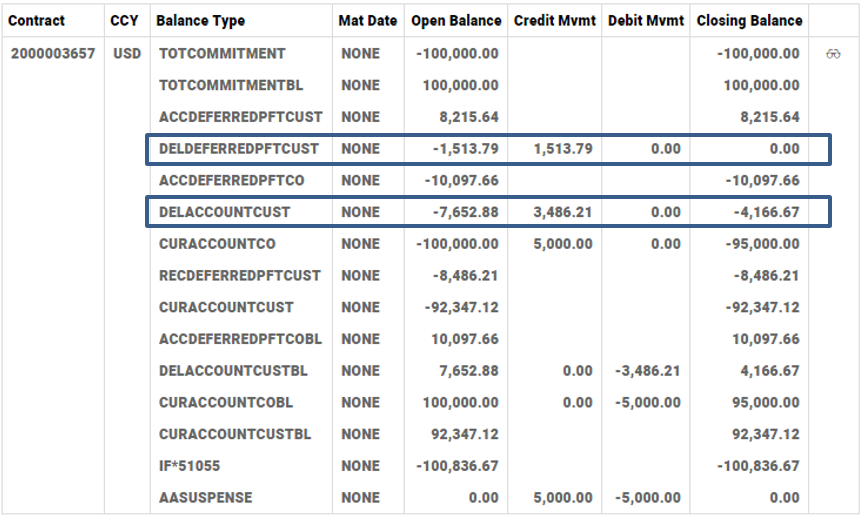The image size is (864, 519).
Task: Click the IF*51055 balance type cell
Action: tap(189, 466)
